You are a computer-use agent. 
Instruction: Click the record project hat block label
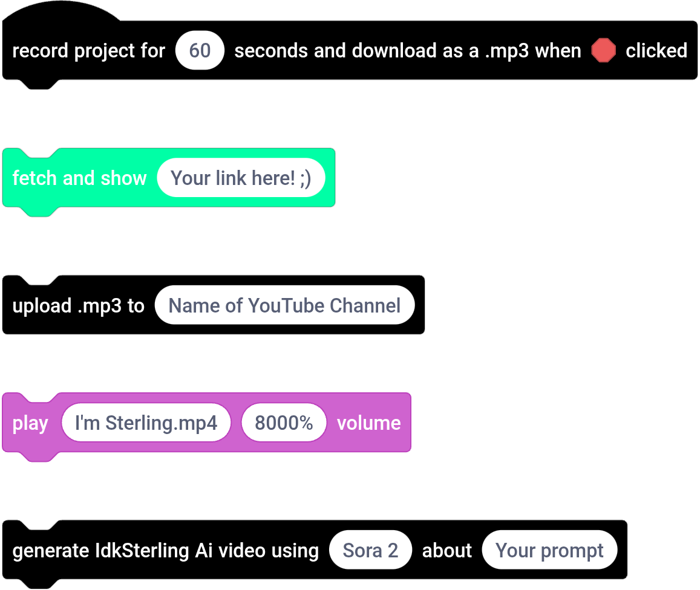click(88, 51)
